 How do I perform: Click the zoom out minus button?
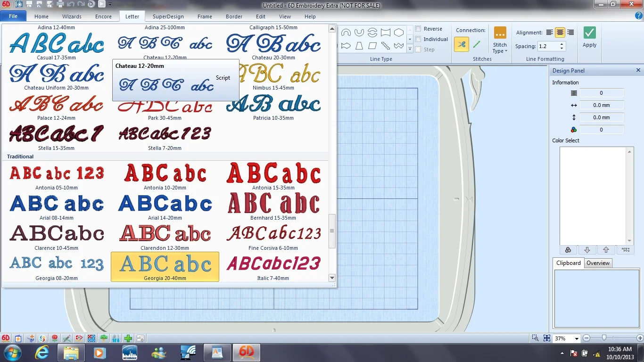586,338
